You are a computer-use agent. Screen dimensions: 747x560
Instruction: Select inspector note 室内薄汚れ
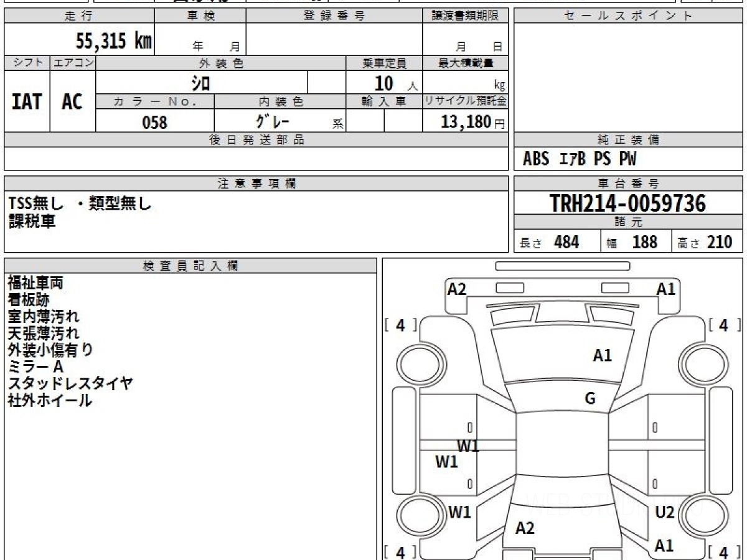[44, 317]
